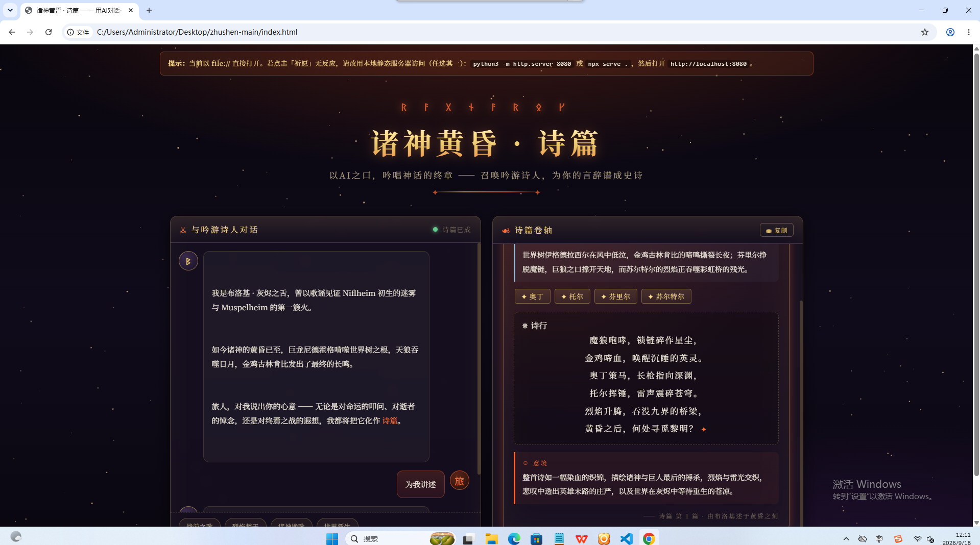Open Microsoft Store from the taskbar
This screenshot has width=980, height=545.
tap(536, 539)
